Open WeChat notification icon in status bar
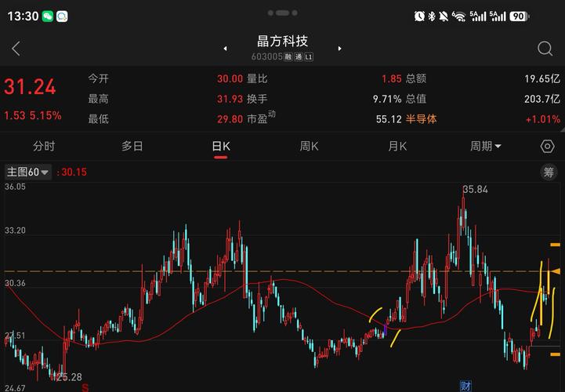Viewport: 565px width, 392px height. point(48,16)
